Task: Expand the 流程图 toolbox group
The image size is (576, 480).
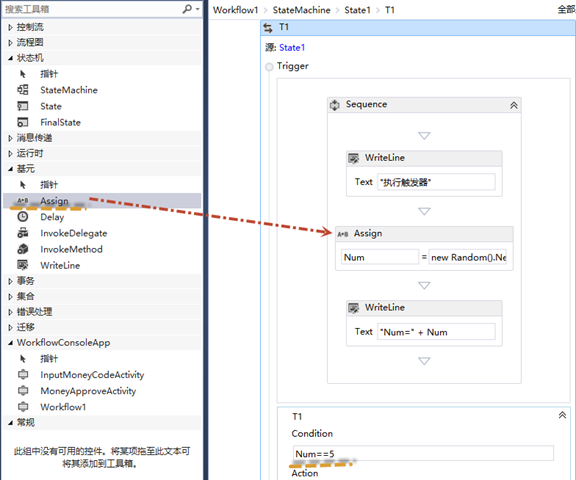Action: click(10, 43)
